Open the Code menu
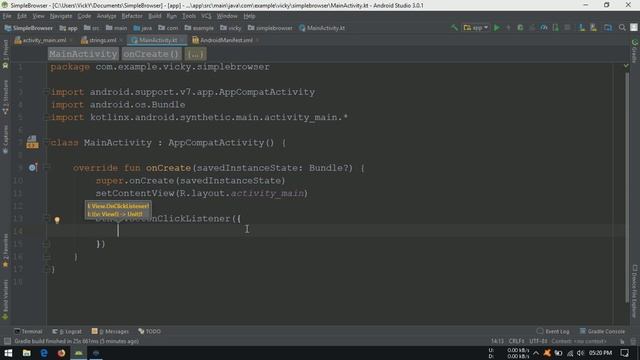 84,16
